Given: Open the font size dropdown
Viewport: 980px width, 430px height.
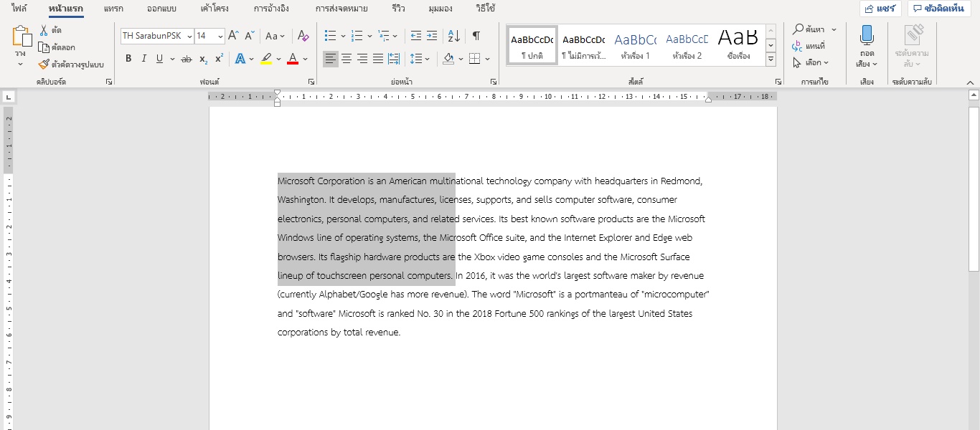Looking at the screenshot, I should click(220, 35).
